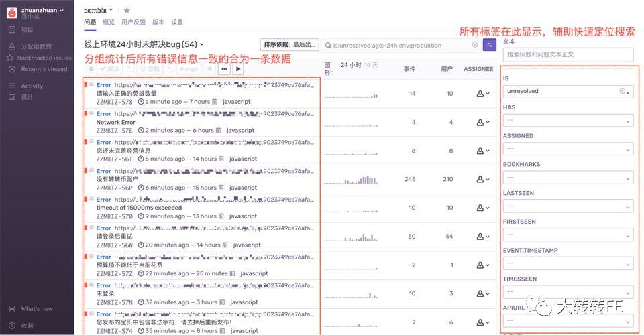
Task: Switch to the 问题 tab
Action: click(90, 22)
